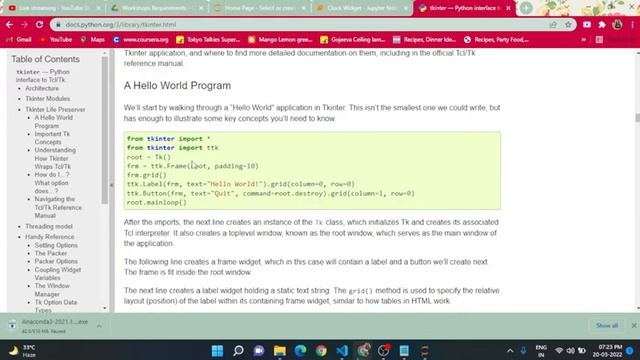
Task: Bookmark this page with the star icon
Action: coord(568,24)
